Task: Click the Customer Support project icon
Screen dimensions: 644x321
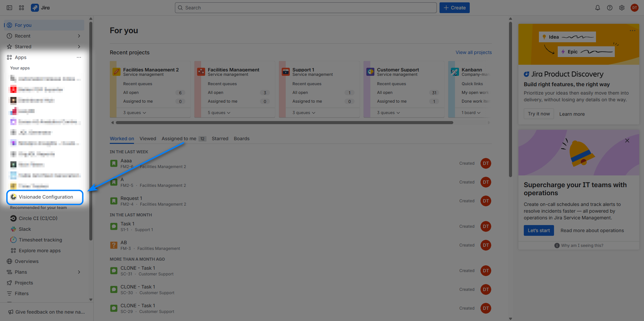Action: click(370, 71)
